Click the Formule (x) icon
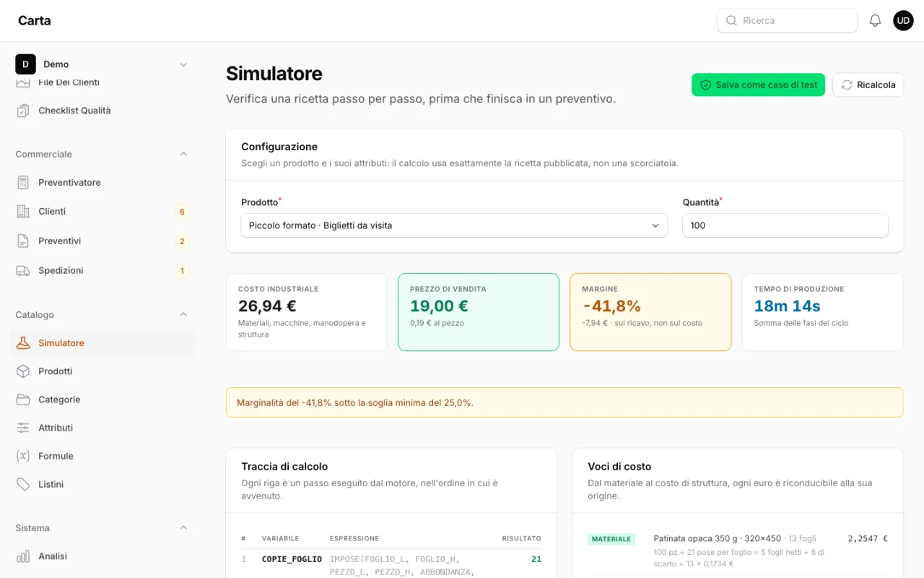The height and width of the screenshot is (578, 924). point(23,456)
